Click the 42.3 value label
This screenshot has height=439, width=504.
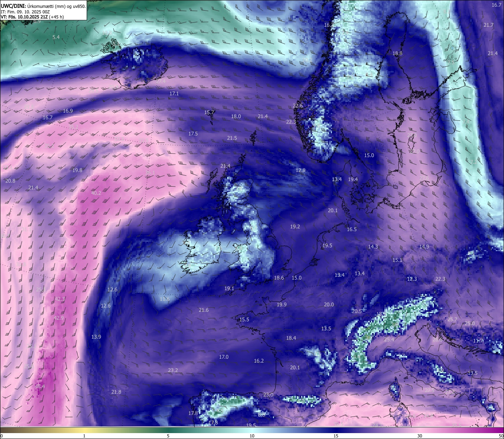click(59, 299)
